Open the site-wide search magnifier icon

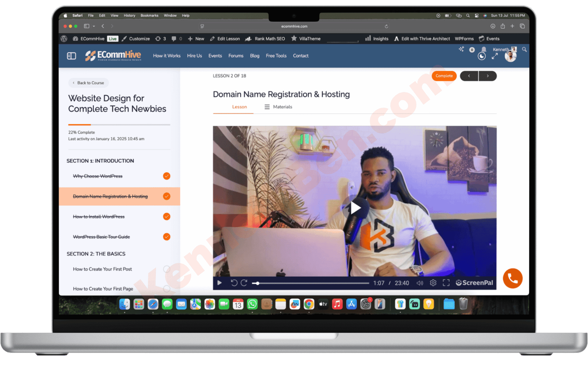point(524,49)
